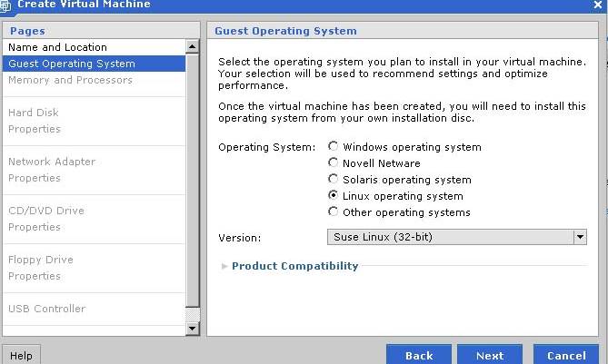Image resolution: width=608 pixels, height=364 pixels.
Task: Open the Version dropdown arrow
Action: tap(580, 237)
